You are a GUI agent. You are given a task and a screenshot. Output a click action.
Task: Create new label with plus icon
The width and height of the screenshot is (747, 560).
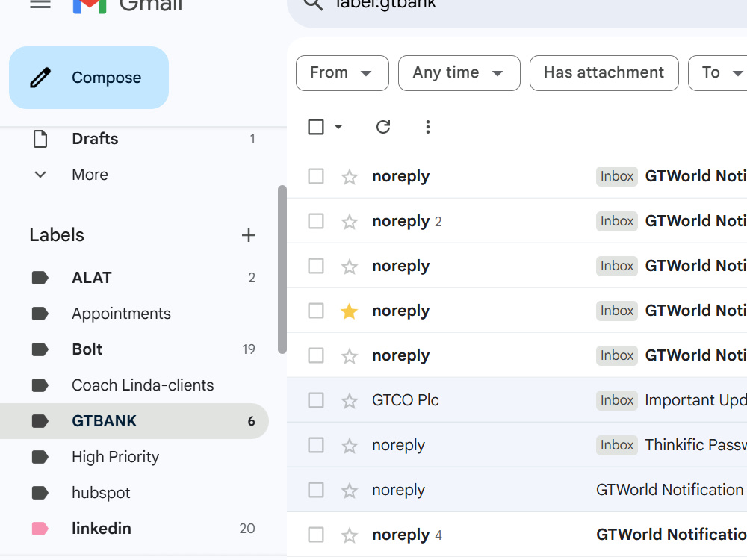[x=248, y=235]
